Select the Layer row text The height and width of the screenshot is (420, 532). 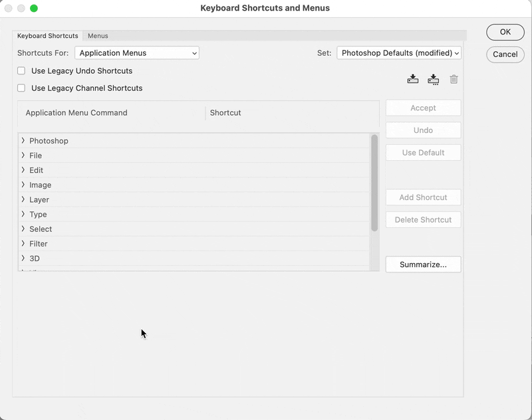(x=39, y=199)
